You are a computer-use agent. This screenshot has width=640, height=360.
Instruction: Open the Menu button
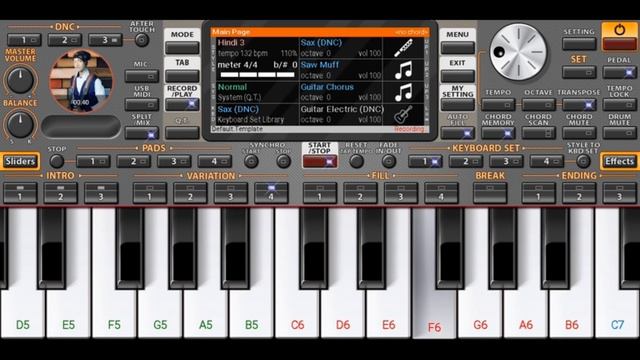point(458,48)
